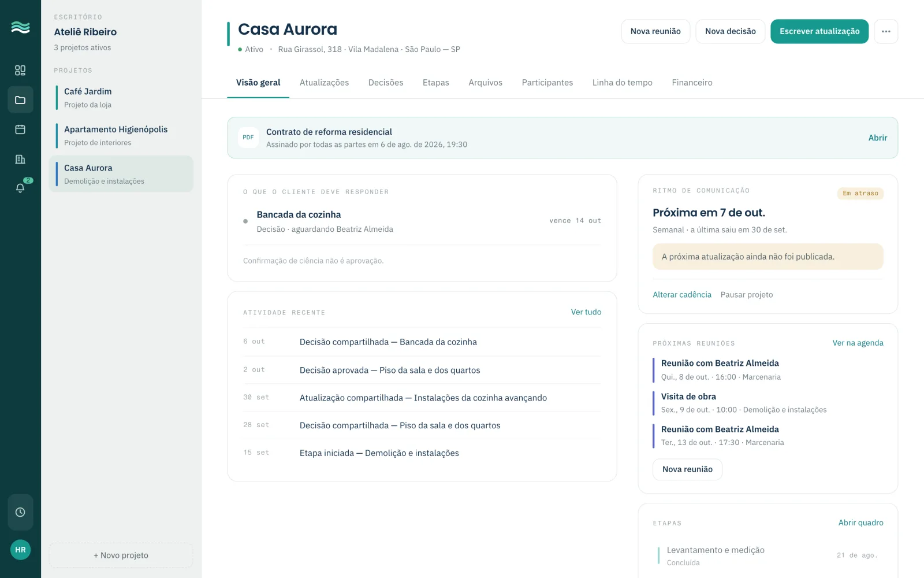The height and width of the screenshot is (578, 924).
Task: Open the clock history icon
Action: pyautogui.click(x=20, y=512)
